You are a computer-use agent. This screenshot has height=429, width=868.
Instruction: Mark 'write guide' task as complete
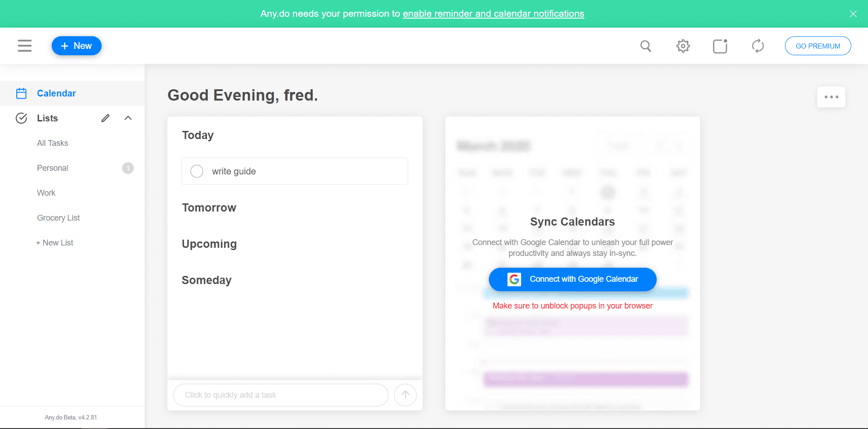[x=197, y=171]
